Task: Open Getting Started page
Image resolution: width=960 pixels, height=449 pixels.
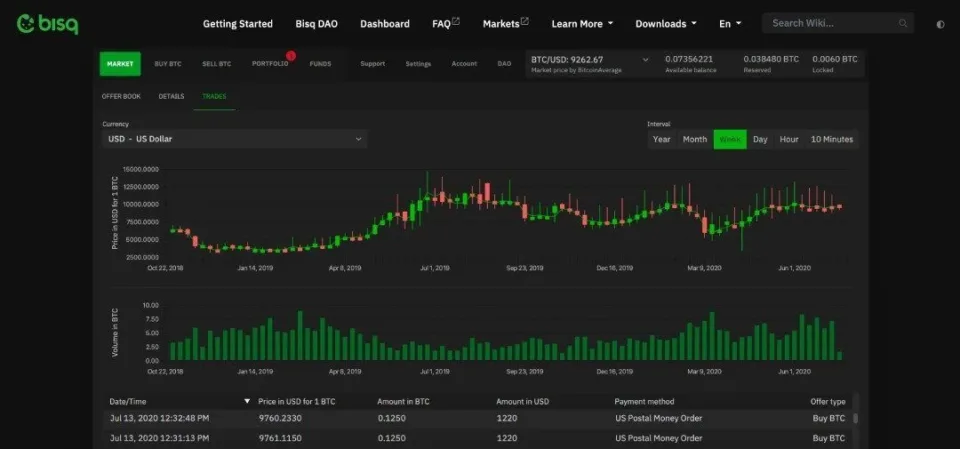Action: click(x=238, y=24)
